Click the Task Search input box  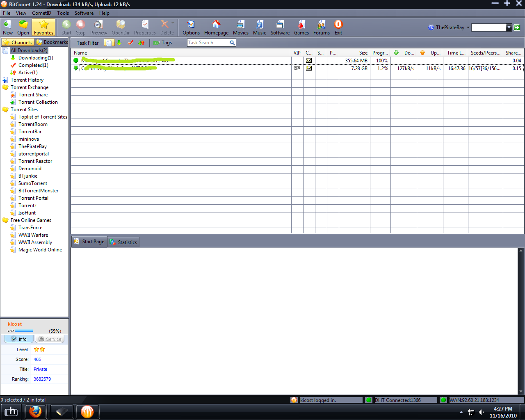pyautogui.click(x=208, y=43)
